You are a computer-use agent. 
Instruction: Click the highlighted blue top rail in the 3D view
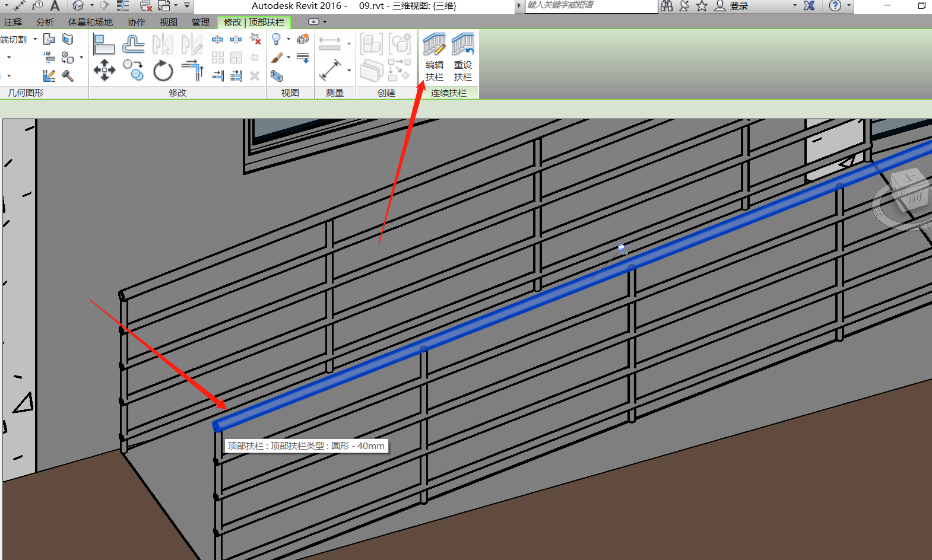[534, 303]
